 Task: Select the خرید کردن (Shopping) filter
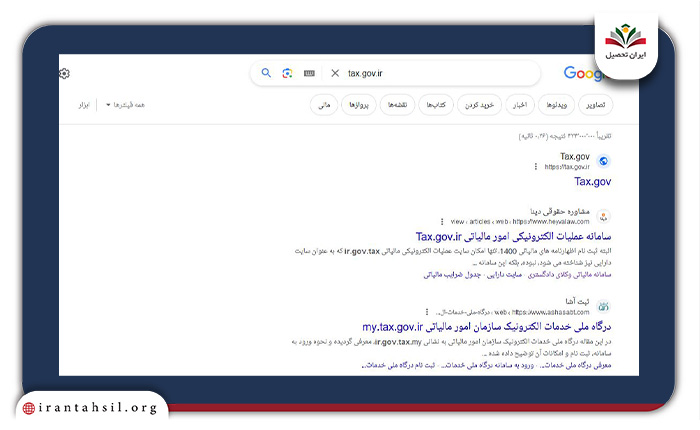tap(479, 105)
